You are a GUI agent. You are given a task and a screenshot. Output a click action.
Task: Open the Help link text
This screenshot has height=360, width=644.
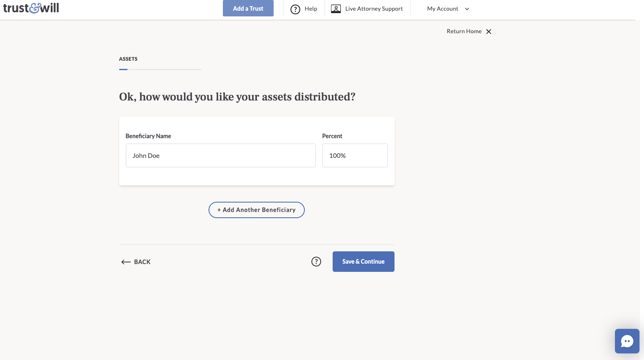(x=311, y=9)
